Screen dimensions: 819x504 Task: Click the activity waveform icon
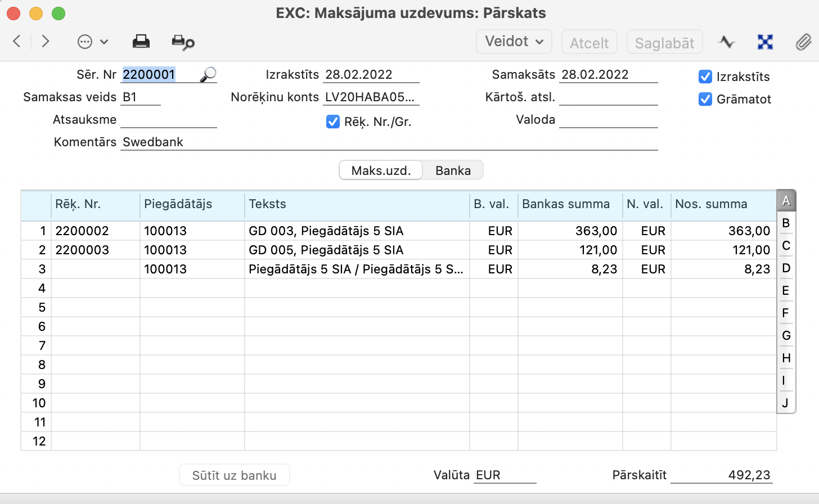726,42
